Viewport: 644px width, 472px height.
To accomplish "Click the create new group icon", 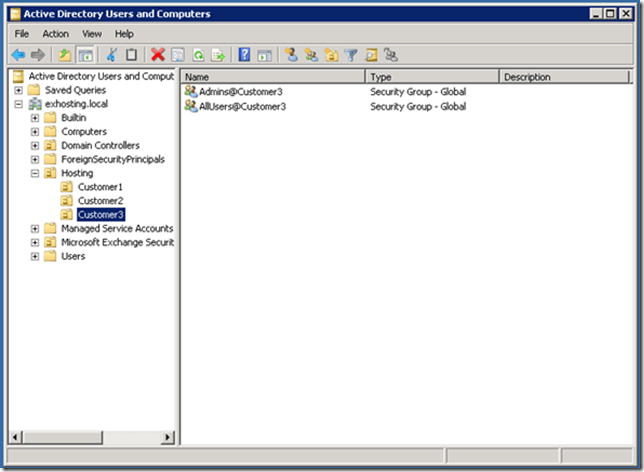I will (x=310, y=55).
